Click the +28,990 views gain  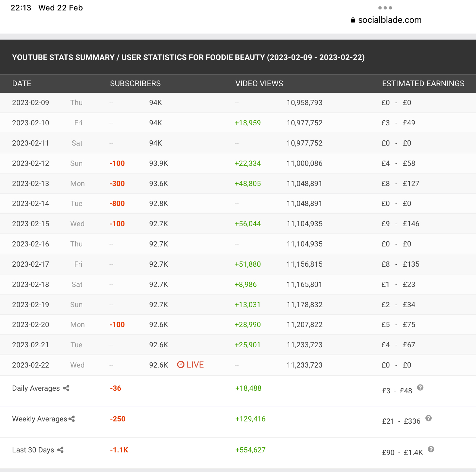[x=248, y=324]
